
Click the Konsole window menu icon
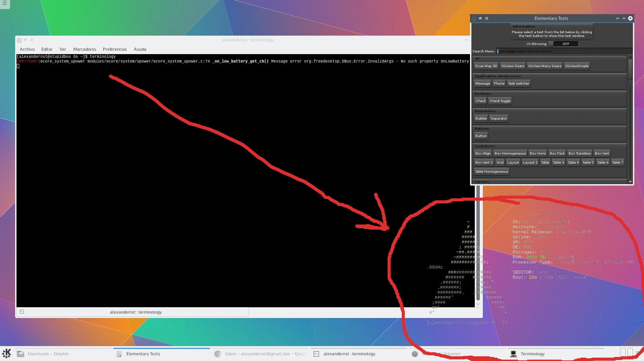[20, 40]
